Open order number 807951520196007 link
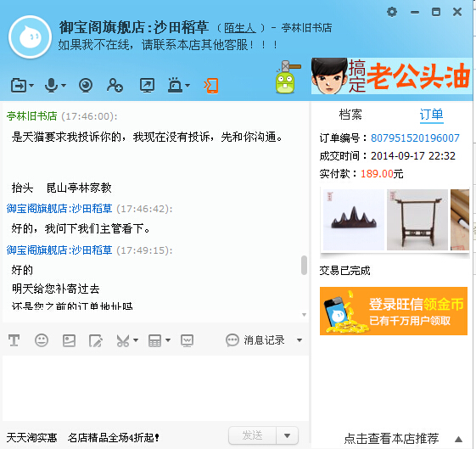This screenshot has height=449, width=476. (x=415, y=138)
